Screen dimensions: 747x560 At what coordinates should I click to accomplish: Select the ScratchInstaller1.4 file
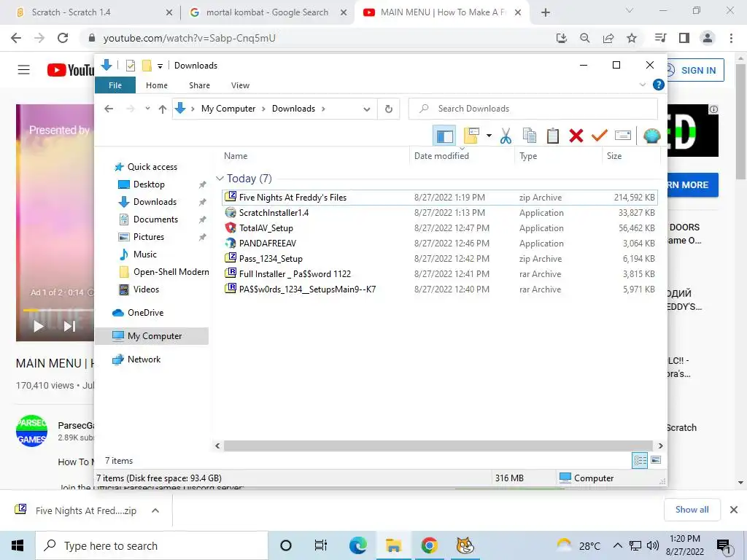click(439, 212)
